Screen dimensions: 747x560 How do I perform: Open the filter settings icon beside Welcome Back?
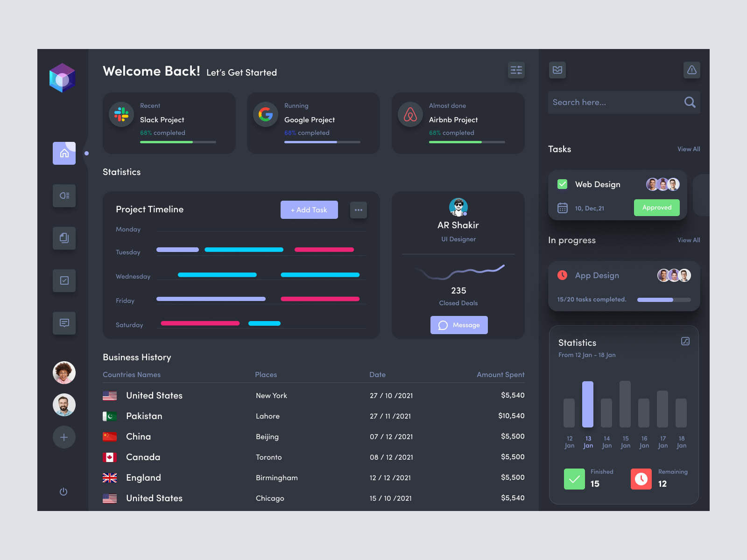click(x=516, y=70)
